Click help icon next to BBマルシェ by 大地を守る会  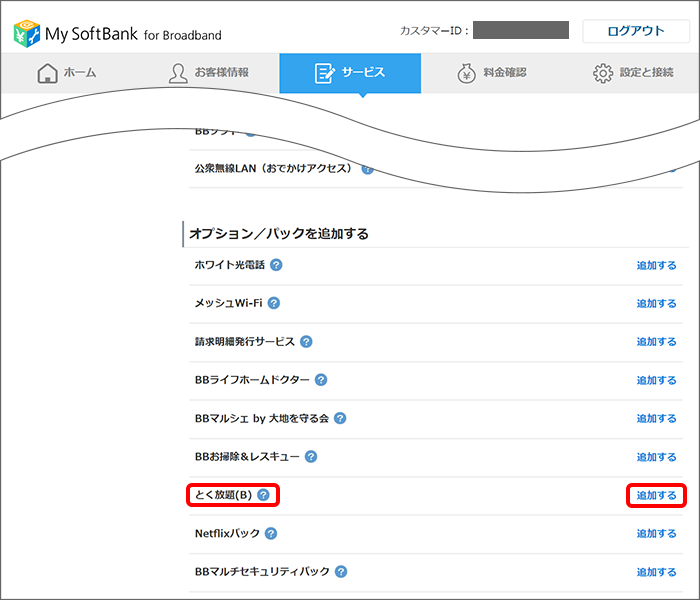340,418
